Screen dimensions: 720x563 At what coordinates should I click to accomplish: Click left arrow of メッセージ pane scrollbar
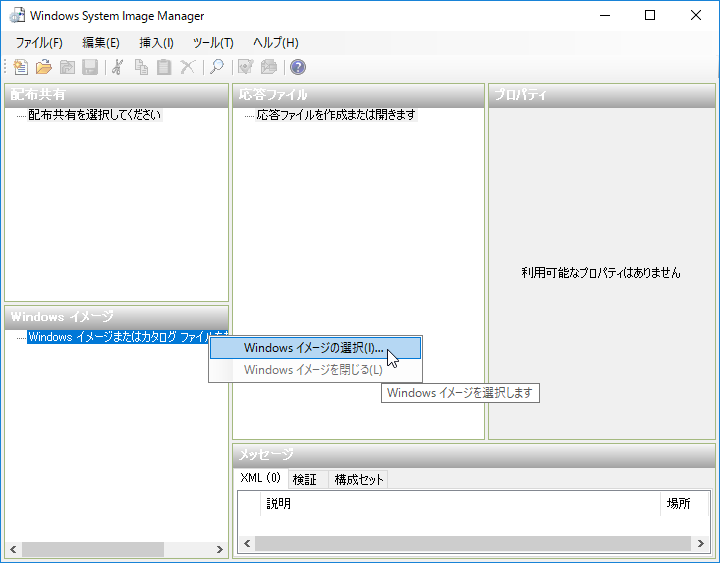247,544
